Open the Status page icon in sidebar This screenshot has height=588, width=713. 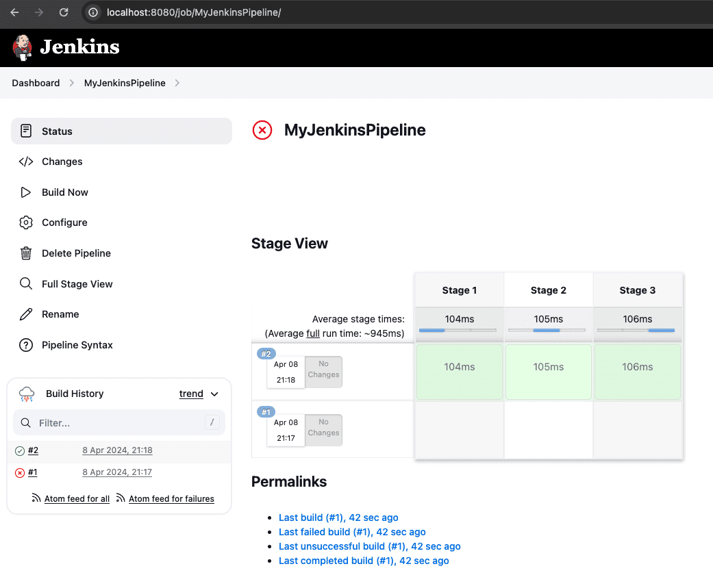click(x=26, y=131)
